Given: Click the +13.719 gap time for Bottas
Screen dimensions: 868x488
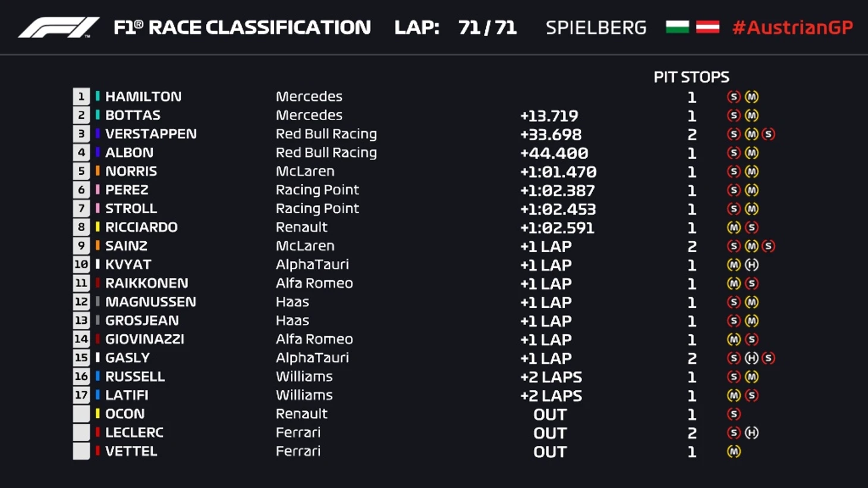Looking at the screenshot, I should tap(549, 116).
